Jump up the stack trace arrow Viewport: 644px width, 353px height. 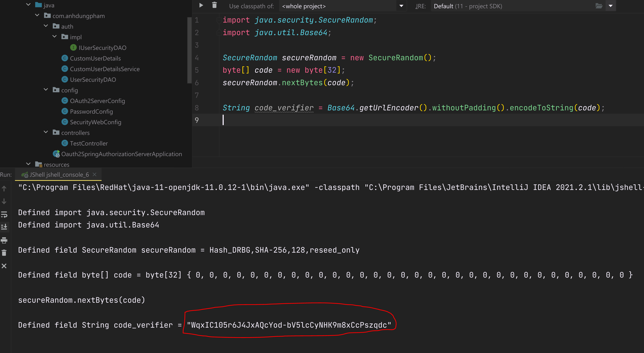[x=4, y=189]
